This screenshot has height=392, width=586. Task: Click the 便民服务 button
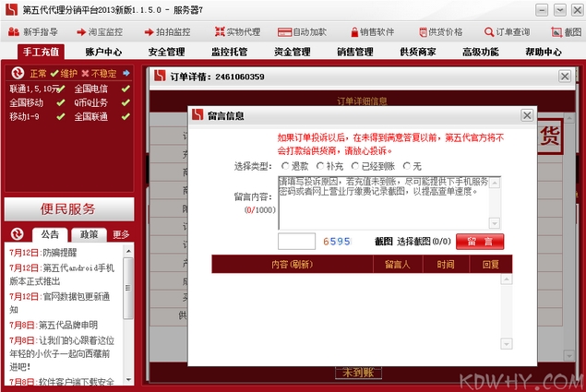[x=67, y=208]
